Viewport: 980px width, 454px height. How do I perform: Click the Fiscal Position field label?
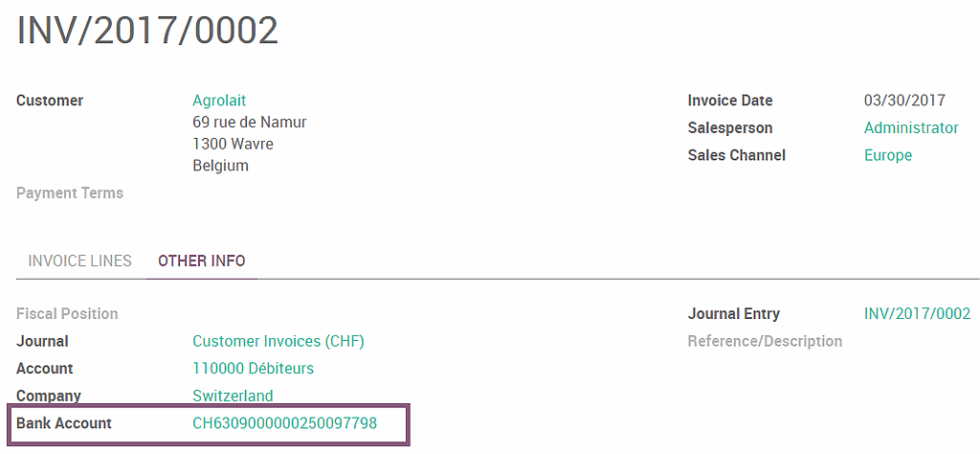(x=67, y=314)
